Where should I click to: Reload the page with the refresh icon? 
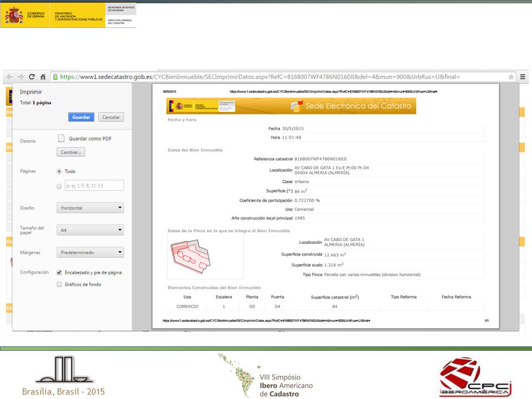(32, 76)
